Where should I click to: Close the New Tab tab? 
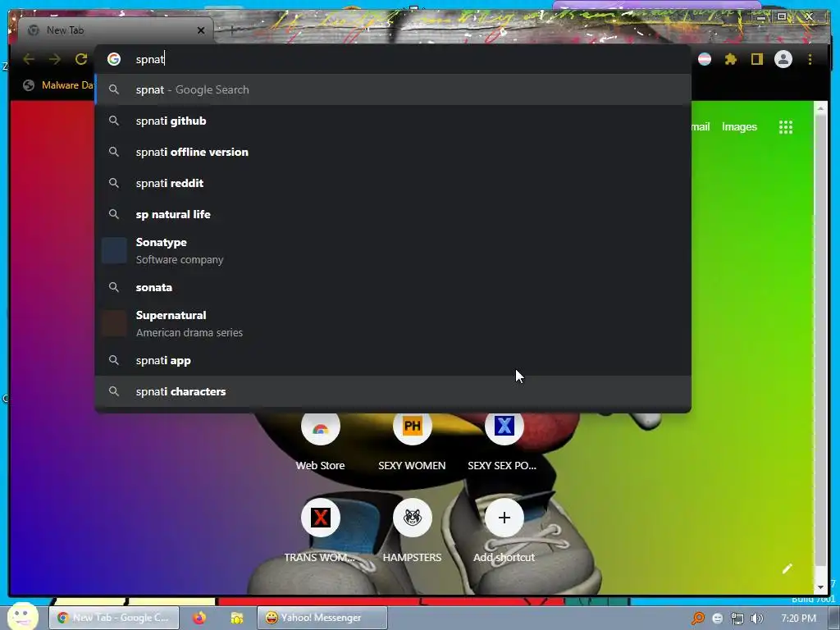[x=201, y=30]
